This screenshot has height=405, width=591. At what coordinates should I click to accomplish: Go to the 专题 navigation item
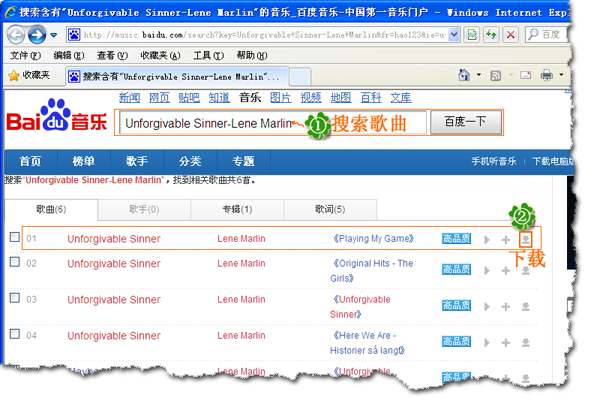point(243,162)
